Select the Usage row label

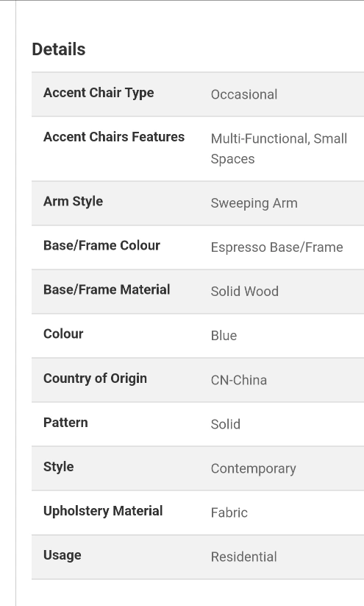[x=63, y=555]
